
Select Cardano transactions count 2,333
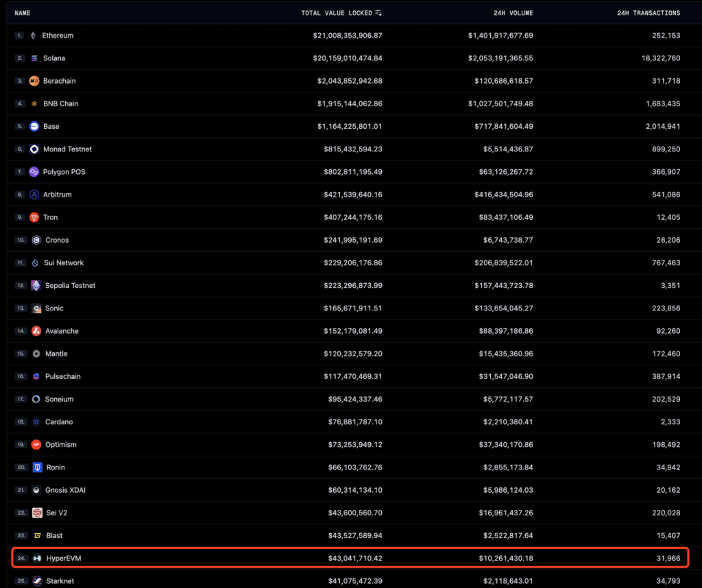670,422
